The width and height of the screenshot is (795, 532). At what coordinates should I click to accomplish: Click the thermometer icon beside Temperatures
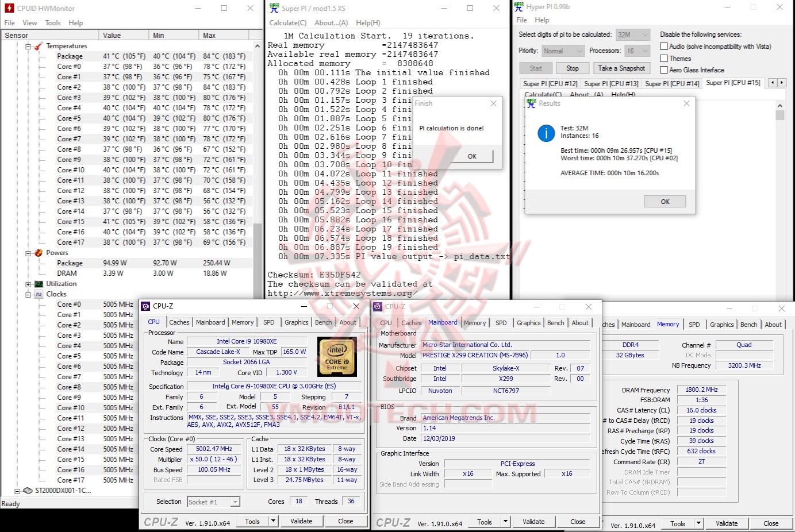coord(39,46)
